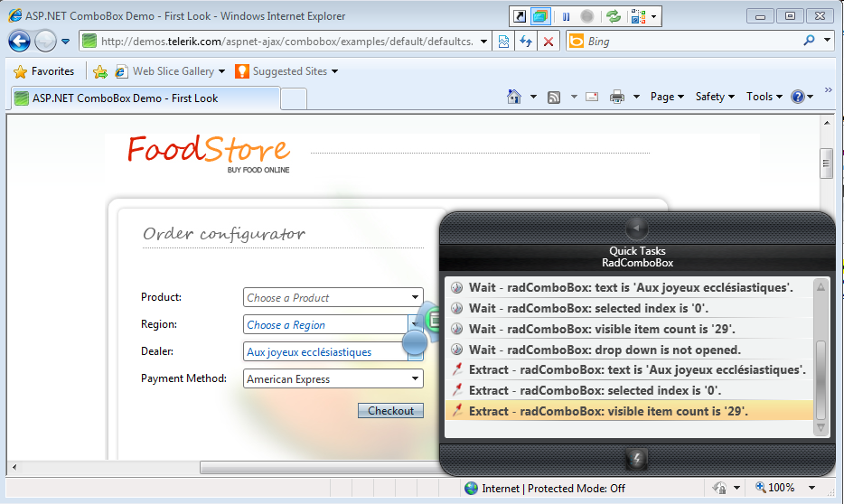This screenshot has height=504, width=844.
Task: Open the Page menu
Action: [x=667, y=97]
